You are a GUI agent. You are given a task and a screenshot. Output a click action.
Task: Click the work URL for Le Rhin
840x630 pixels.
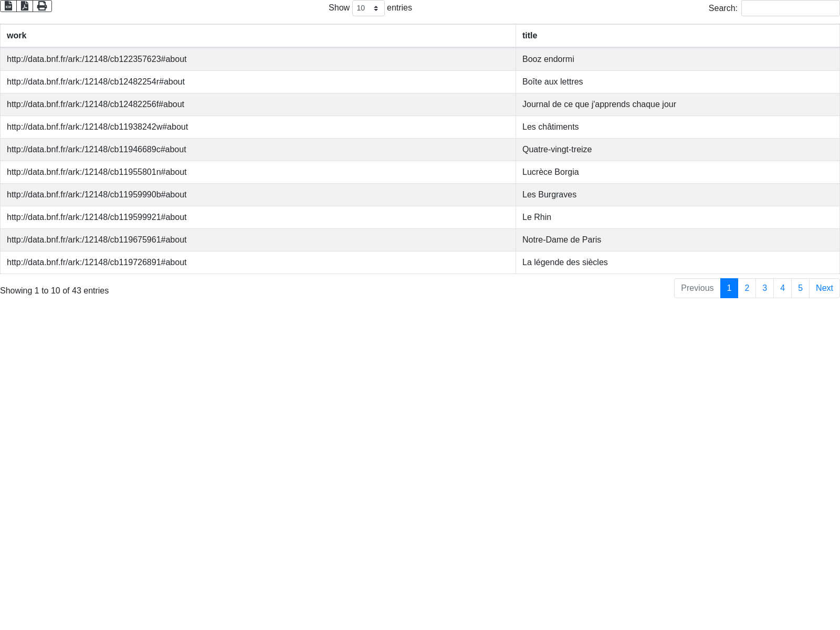[x=97, y=217]
